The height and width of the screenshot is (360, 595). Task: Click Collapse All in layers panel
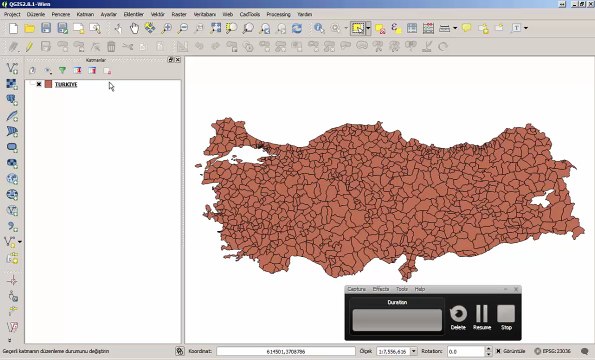pos(92,71)
